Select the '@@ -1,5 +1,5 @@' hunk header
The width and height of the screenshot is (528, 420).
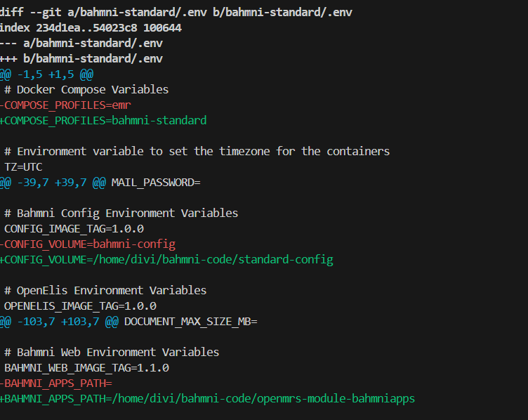click(x=46, y=74)
